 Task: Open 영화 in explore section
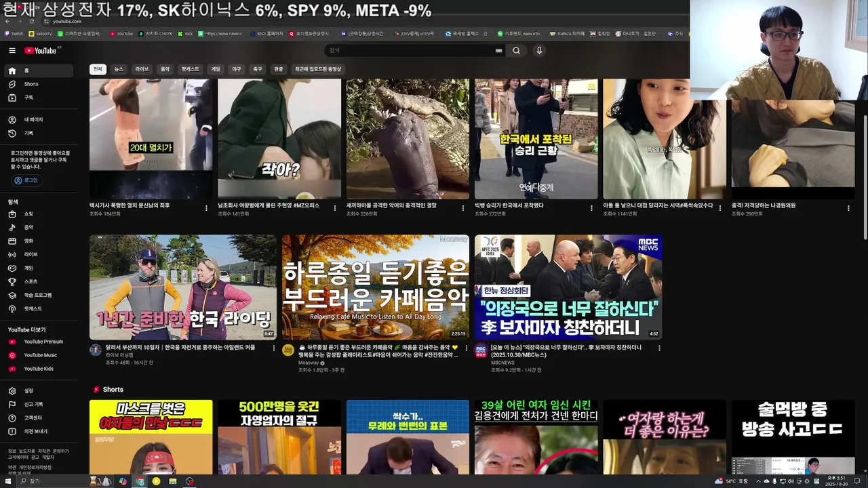tap(40, 241)
